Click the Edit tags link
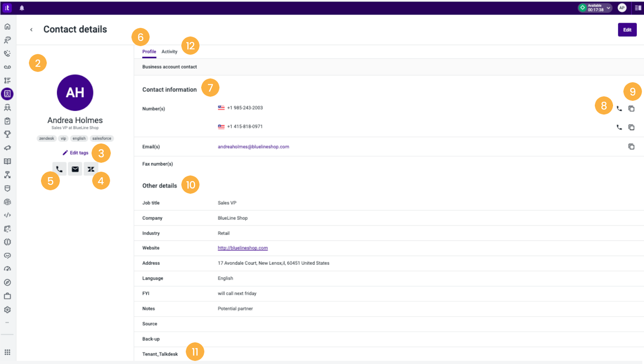The image size is (644, 364). (x=75, y=153)
